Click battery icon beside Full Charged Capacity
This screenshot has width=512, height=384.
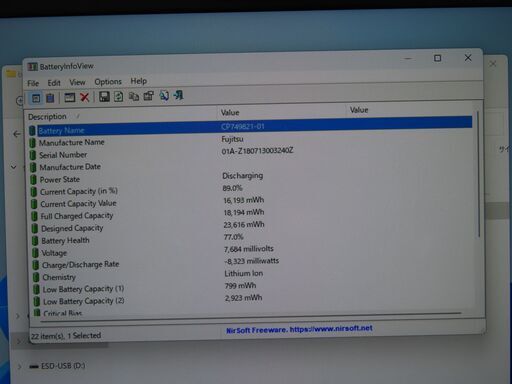(34, 216)
